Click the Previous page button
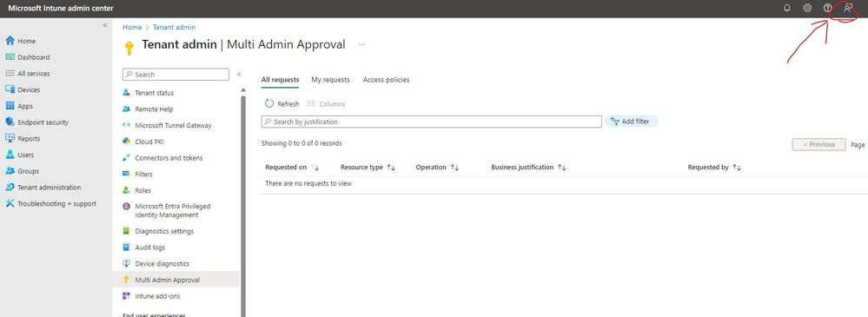 tap(818, 144)
